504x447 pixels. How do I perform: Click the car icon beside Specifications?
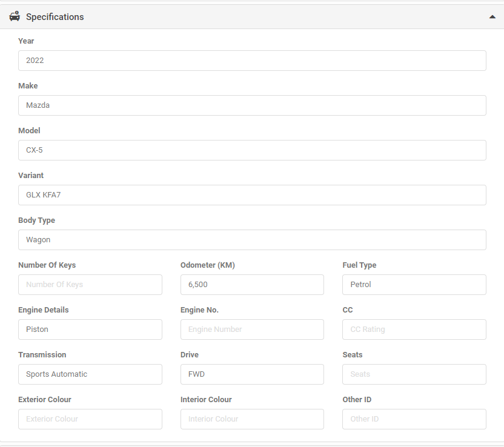click(x=15, y=16)
